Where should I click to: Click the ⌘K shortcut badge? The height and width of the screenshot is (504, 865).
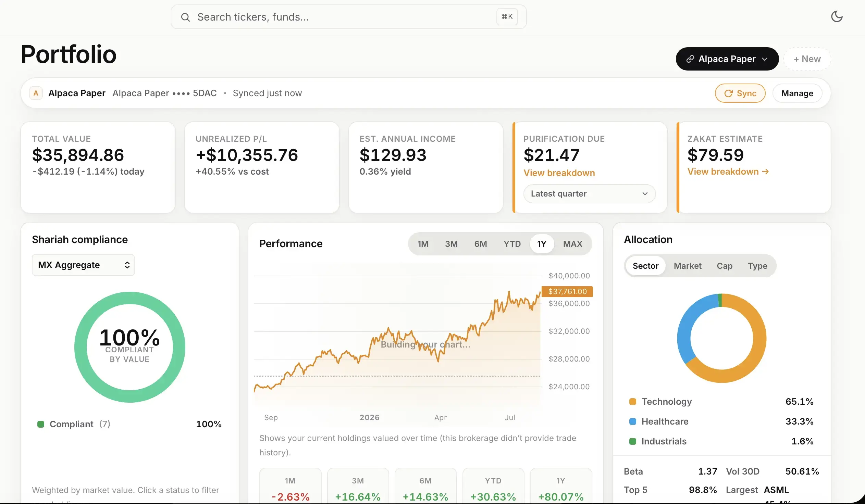point(507,17)
